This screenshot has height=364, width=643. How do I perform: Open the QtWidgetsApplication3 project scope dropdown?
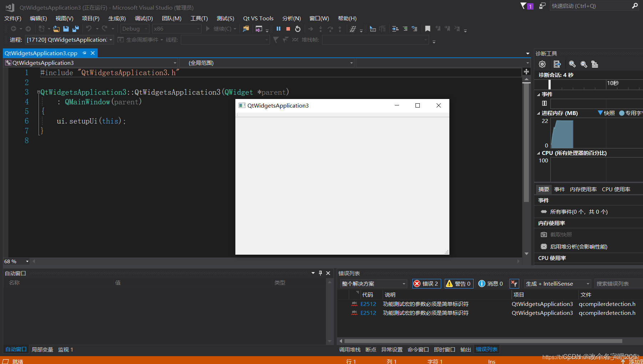tap(91, 63)
